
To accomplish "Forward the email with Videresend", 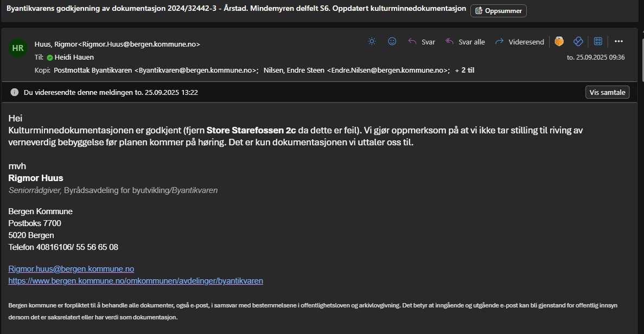I will [x=519, y=42].
